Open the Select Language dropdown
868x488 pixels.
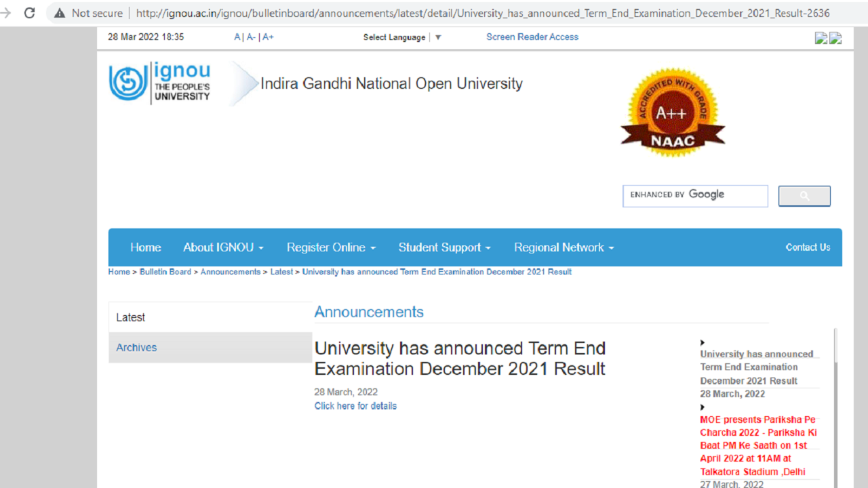tap(402, 37)
